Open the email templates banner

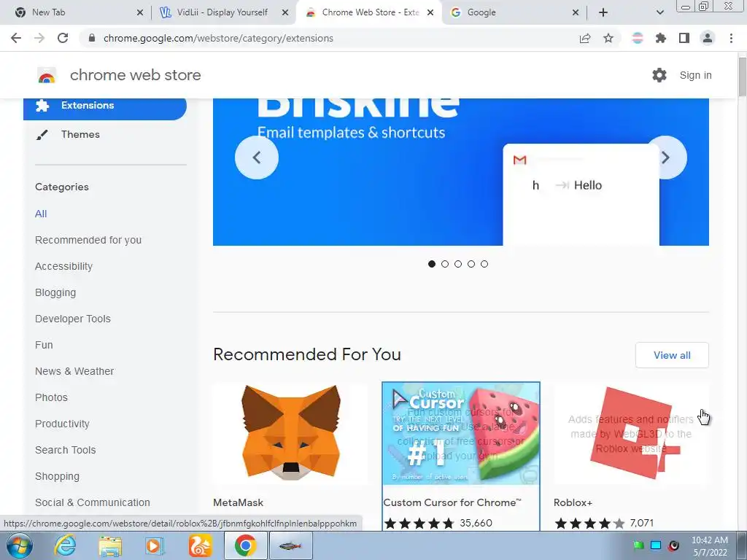coord(461,172)
